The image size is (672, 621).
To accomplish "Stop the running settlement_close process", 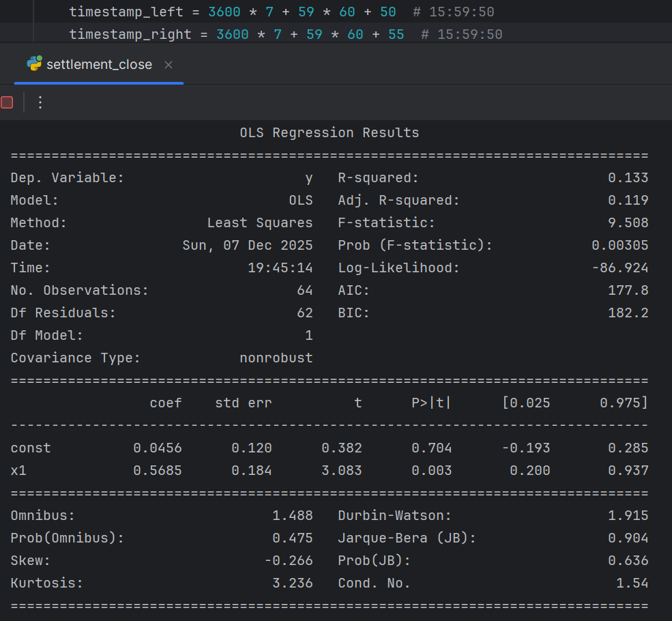I will pos(8,102).
